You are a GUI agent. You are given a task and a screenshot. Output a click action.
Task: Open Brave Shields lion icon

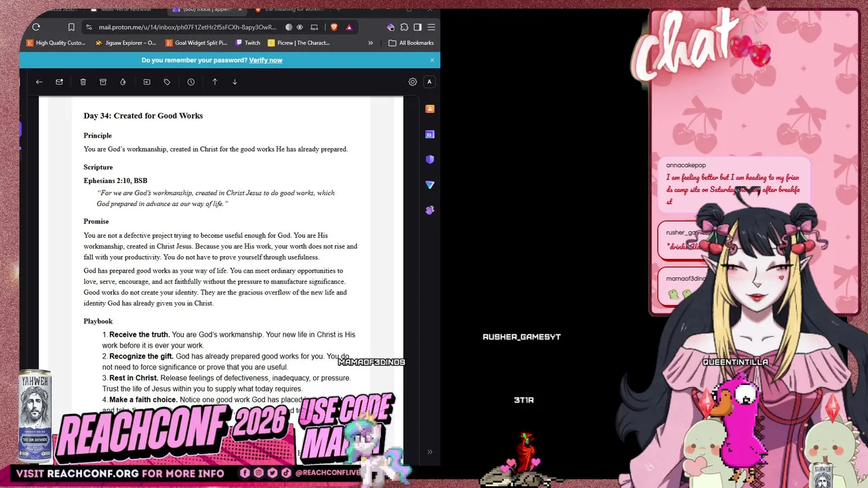tap(334, 27)
